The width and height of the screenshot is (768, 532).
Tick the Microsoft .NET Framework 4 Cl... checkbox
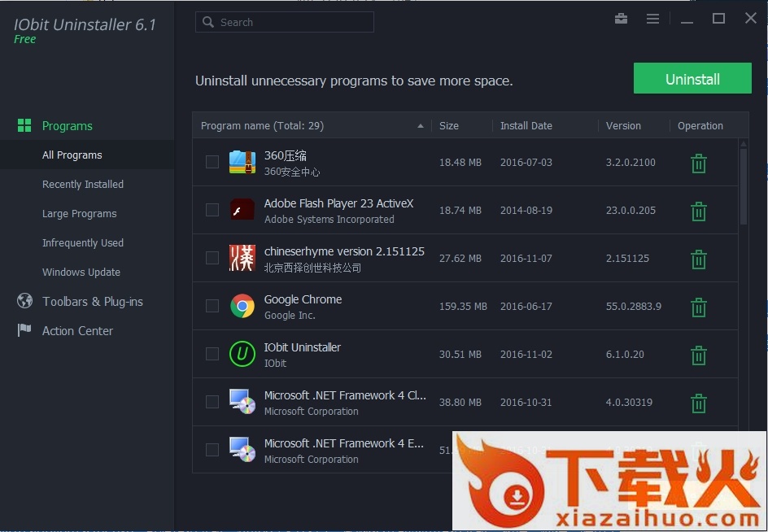tap(212, 402)
